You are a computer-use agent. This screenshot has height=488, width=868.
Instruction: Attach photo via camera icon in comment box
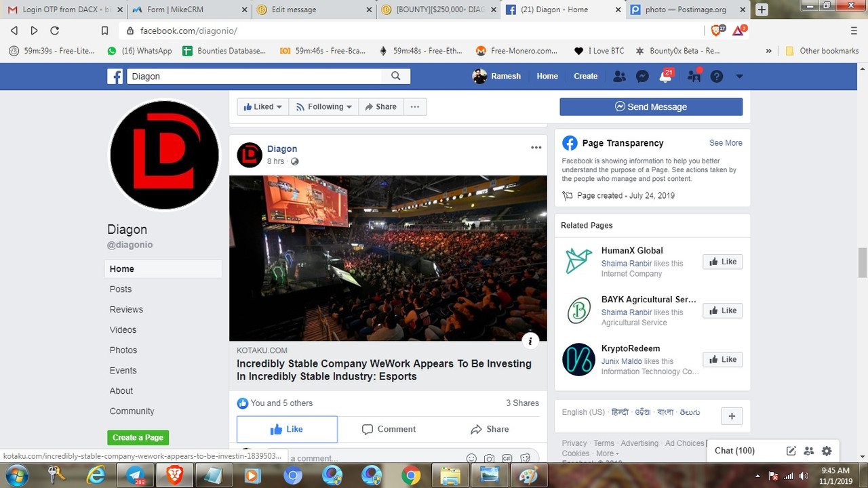(489, 458)
